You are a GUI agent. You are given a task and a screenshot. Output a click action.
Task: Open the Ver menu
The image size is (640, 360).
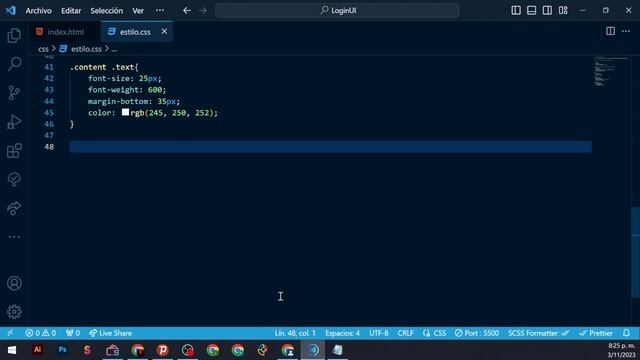coord(138,11)
